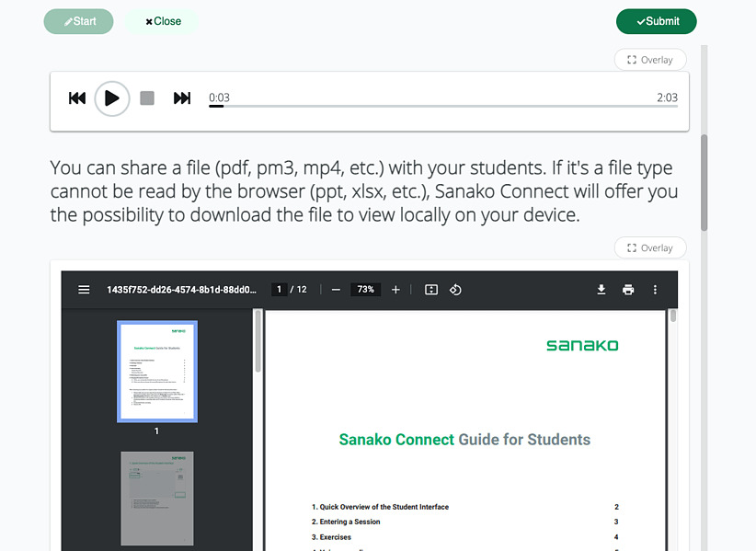Click the main page scrollbar
Image resolution: width=756 pixels, height=551 pixels.
click(x=704, y=182)
